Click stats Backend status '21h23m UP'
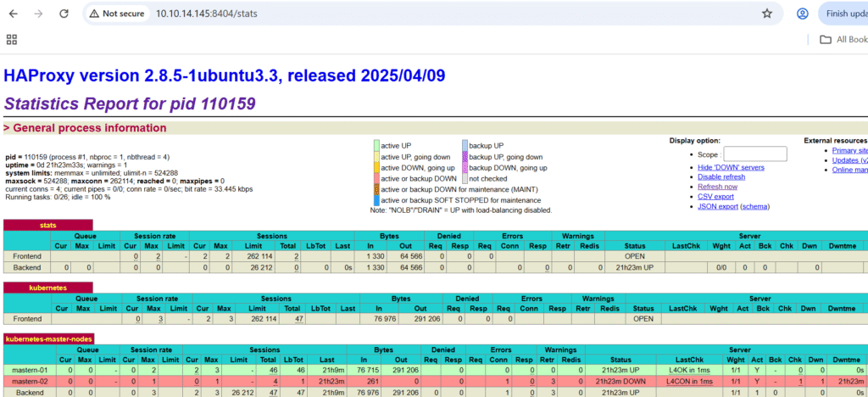This screenshot has height=397, width=868. [x=635, y=267]
